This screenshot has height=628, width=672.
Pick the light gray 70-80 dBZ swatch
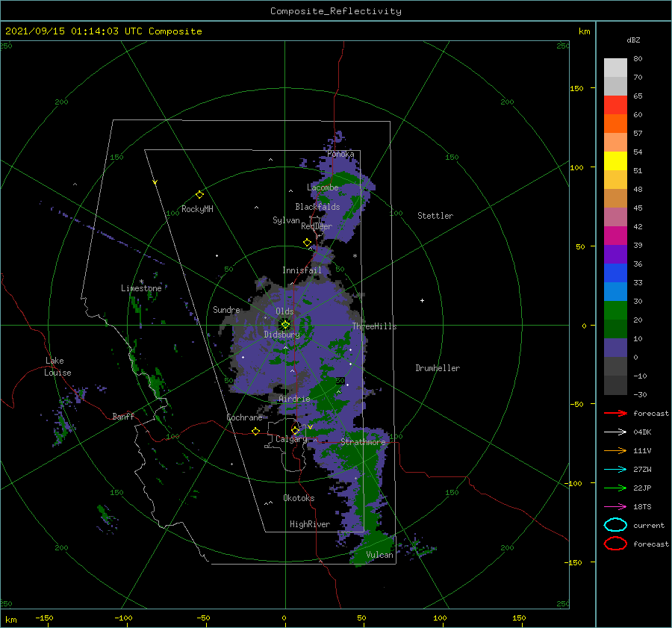coord(615,68)
